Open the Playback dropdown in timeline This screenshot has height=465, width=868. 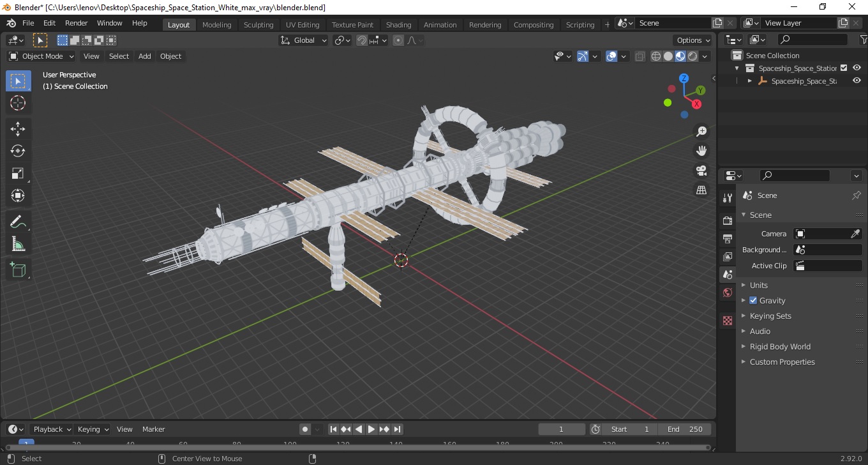[52, 429]
